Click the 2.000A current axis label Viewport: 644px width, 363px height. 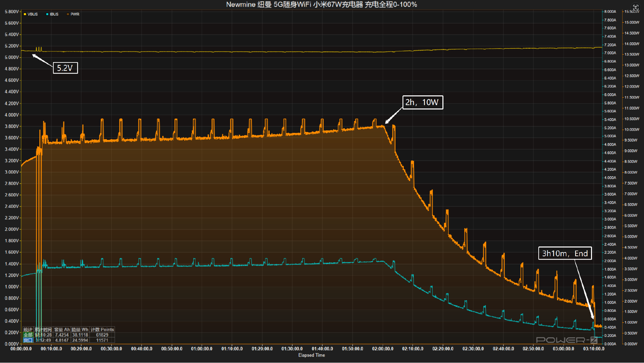click(610, 261)
